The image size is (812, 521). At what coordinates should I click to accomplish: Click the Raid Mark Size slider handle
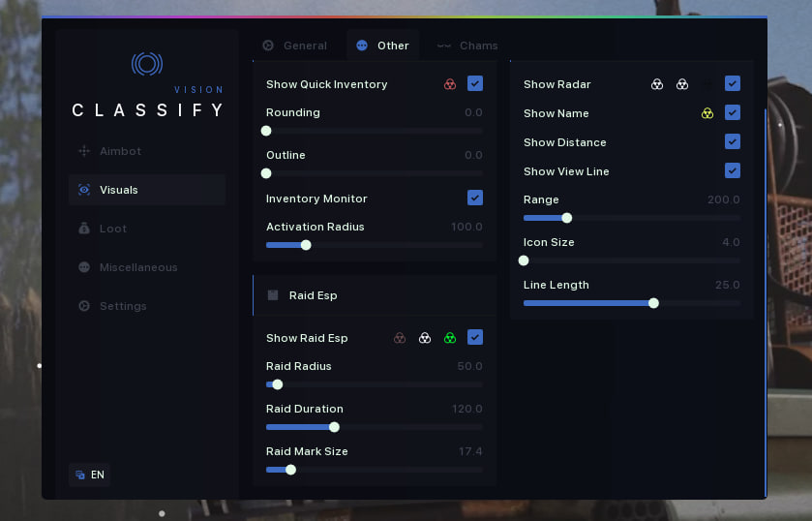[x=291, y=470]
